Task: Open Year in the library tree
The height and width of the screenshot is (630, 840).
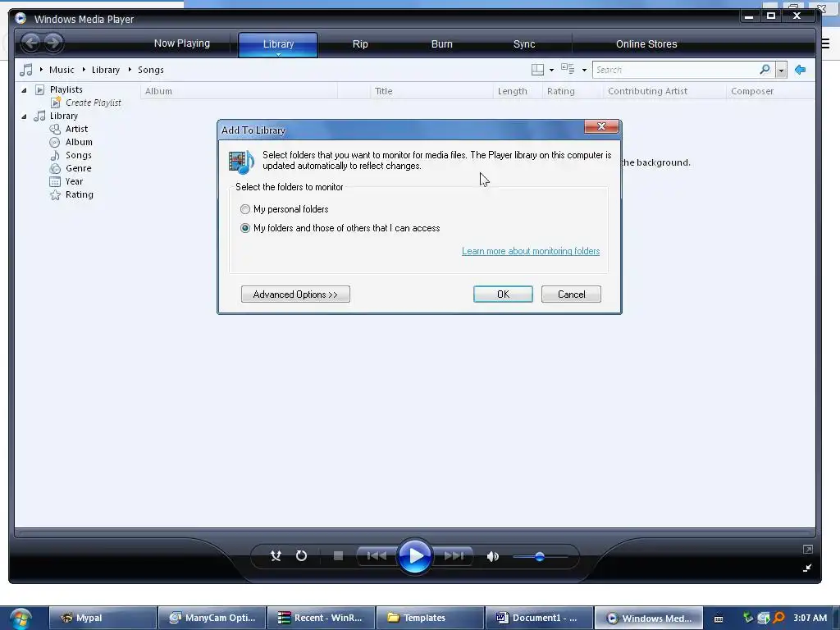Action: click(x=74, y=181)
